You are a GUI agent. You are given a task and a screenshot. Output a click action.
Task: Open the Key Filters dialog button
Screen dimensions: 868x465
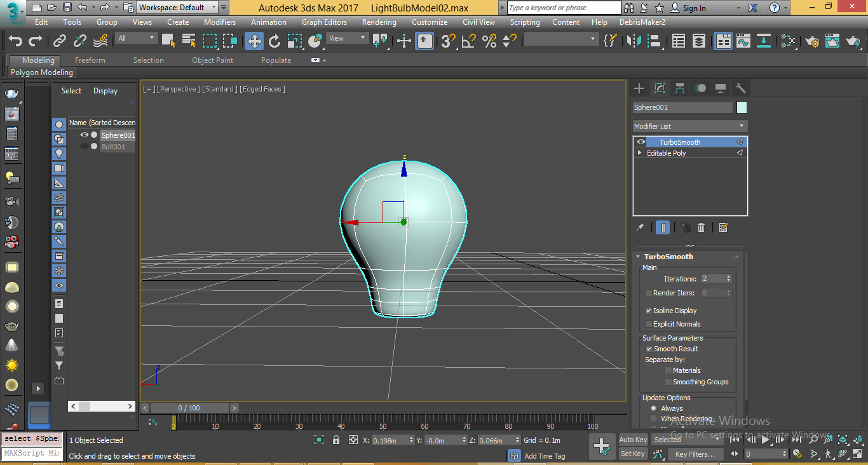pos(695,454)
